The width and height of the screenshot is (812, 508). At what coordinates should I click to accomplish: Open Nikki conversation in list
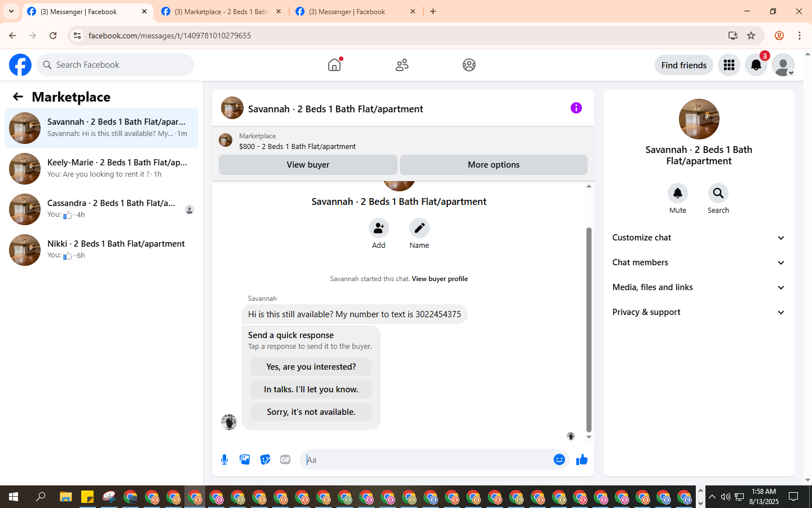[101, 250]
